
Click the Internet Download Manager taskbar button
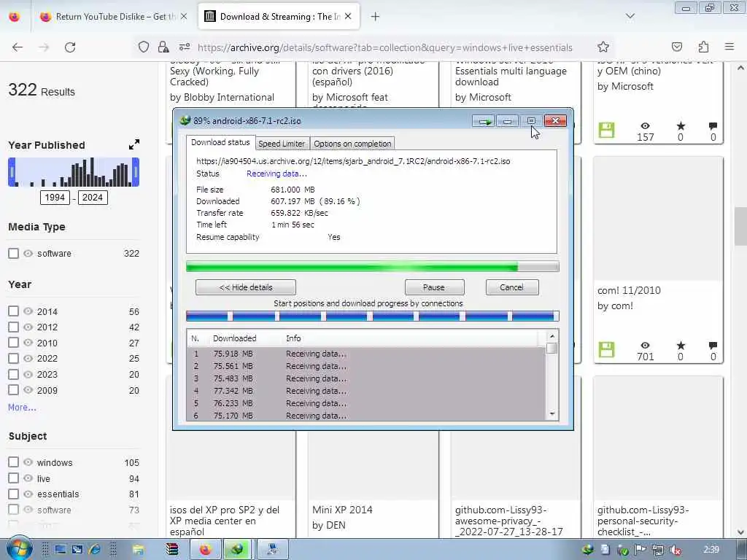(237, 550)
